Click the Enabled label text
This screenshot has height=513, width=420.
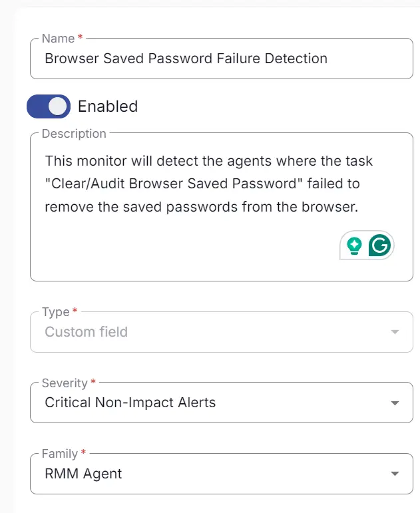[108, 106]
